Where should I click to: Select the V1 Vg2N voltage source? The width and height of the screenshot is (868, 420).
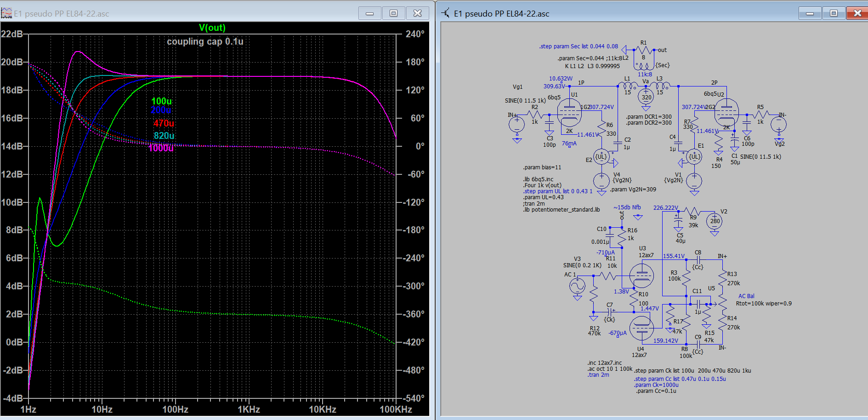tap(694, 181)
